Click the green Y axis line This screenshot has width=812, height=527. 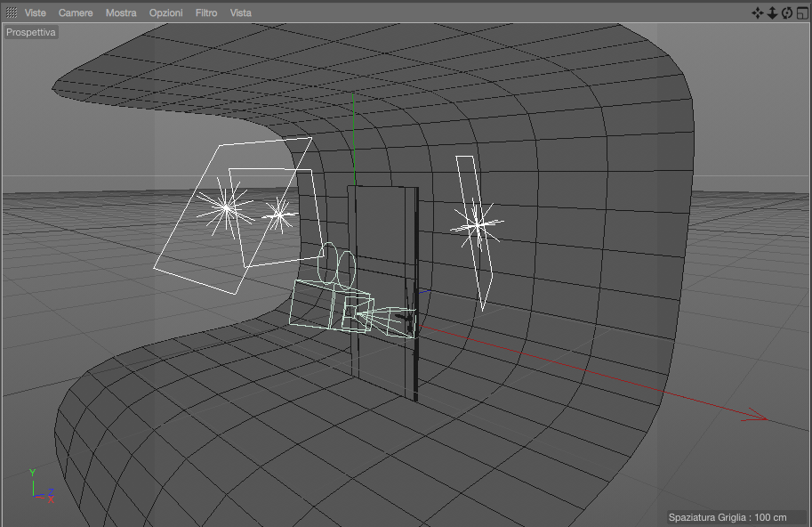click(x=354, y=139)
